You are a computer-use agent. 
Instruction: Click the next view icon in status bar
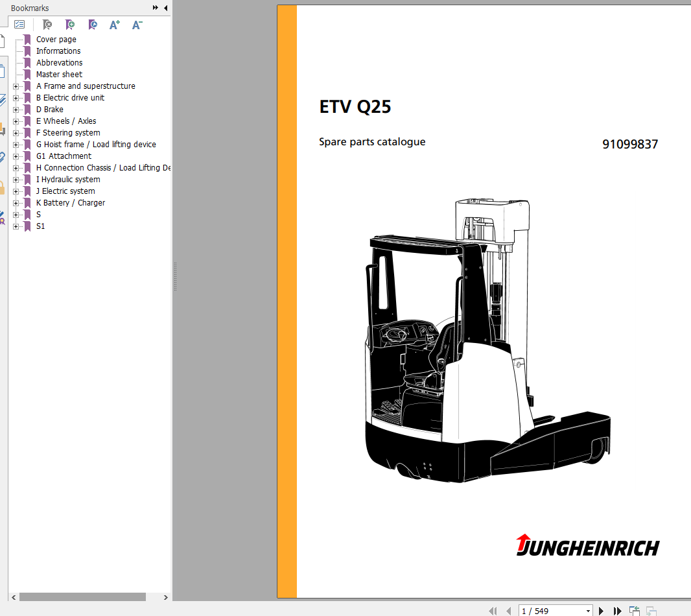[x=651, y=611]
